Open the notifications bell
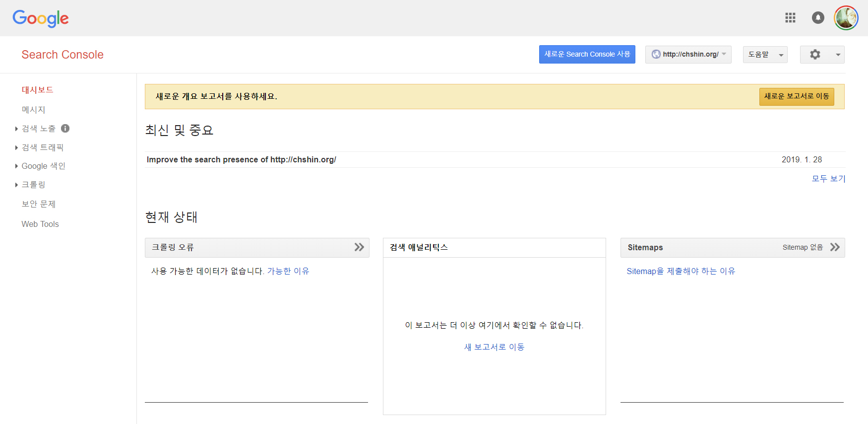This screenshot has width=868, height=424. point(818,18)
